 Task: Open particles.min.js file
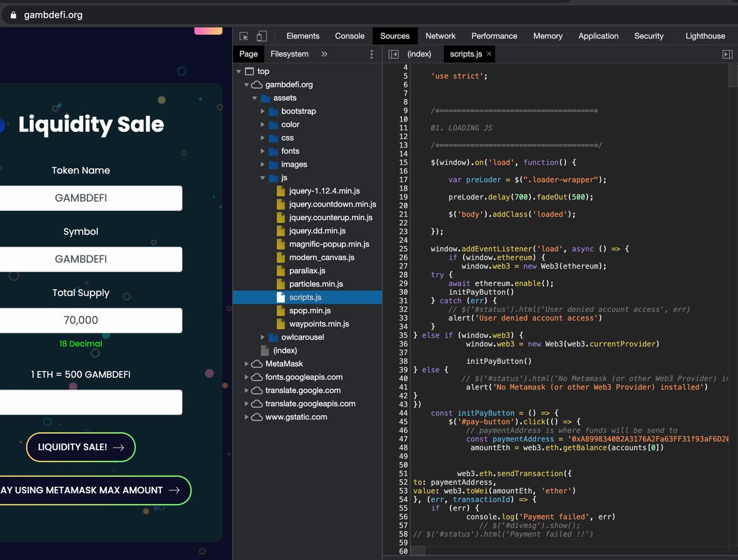point(316,283)
